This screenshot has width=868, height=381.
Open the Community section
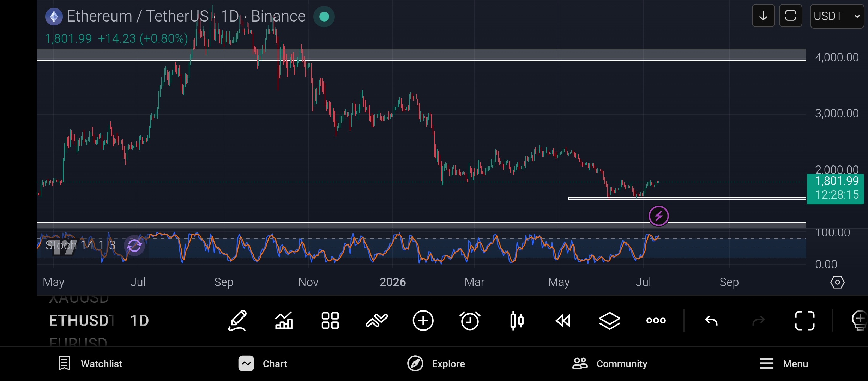coord(610,364)
